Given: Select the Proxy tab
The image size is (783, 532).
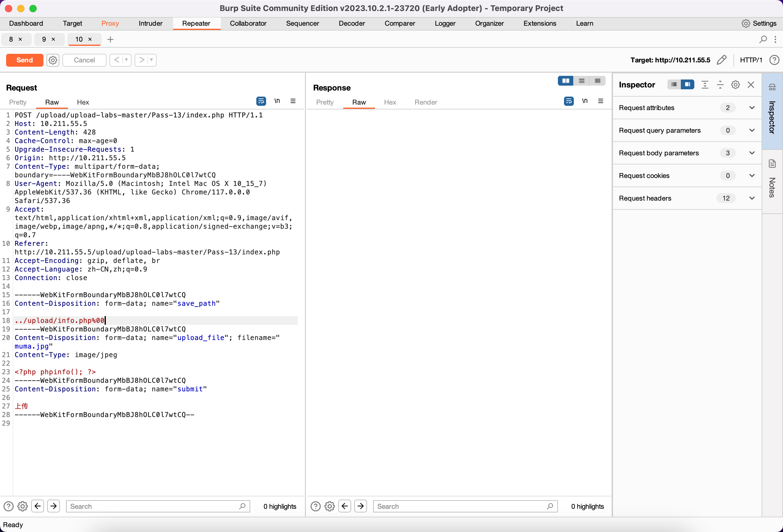Looking at the screenshot, I should point(110,23).
